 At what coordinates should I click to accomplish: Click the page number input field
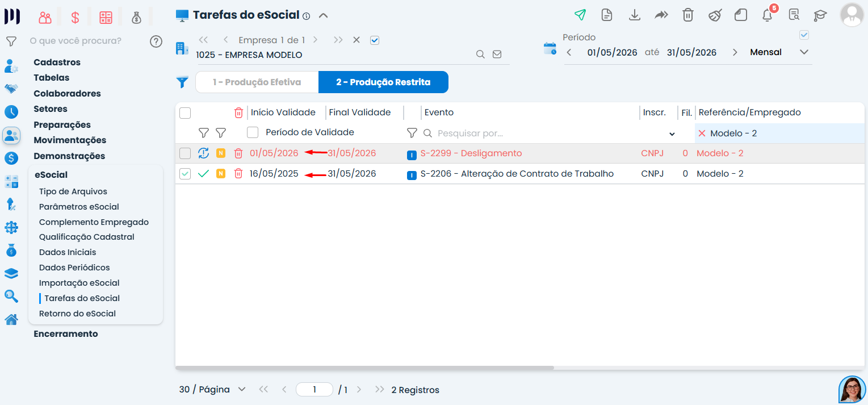[315, 390]
